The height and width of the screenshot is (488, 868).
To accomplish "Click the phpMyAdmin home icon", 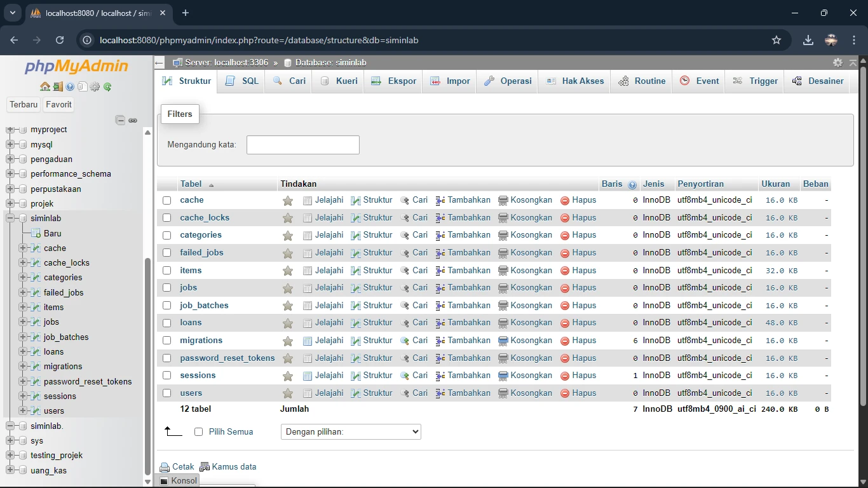I will coord(44,87).
